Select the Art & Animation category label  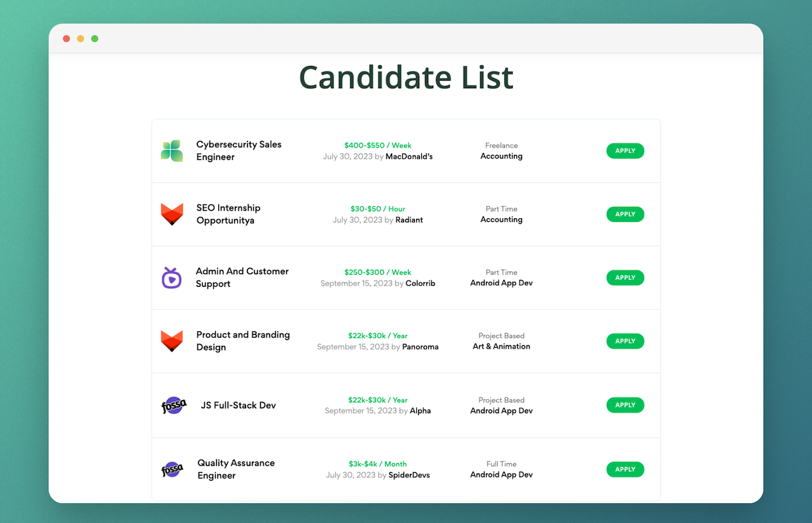pos(501,346)
